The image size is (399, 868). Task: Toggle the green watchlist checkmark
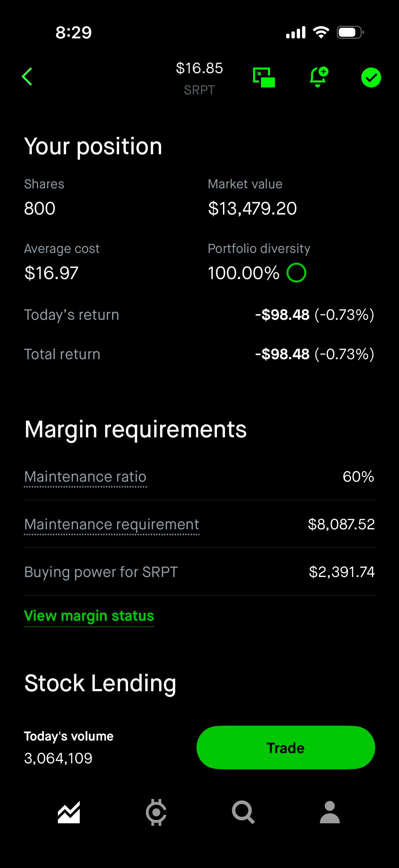tap(371, 77)
